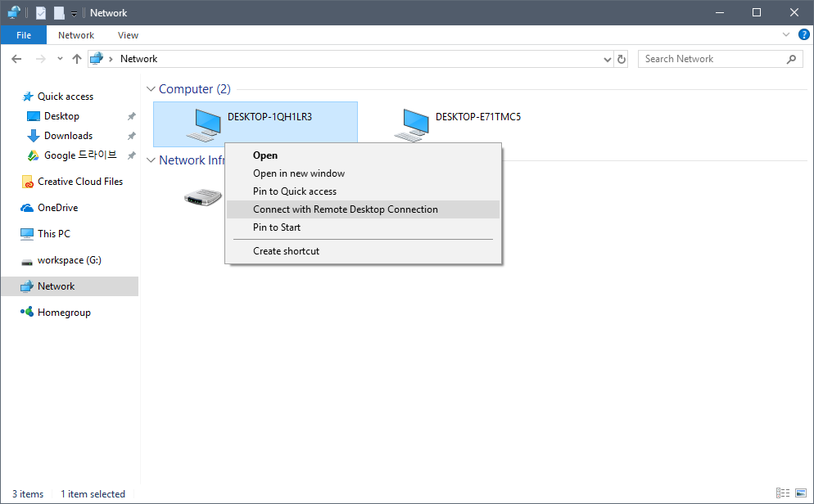Select the router device icon
The width and height of the screenshot is (814, 504).
[x=203, y=196]
